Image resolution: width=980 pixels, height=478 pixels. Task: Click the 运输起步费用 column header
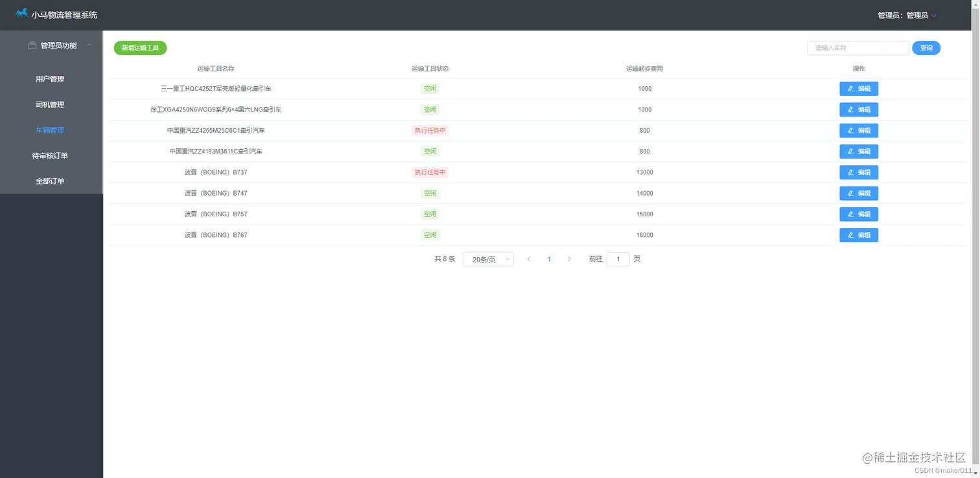point(644,69)
